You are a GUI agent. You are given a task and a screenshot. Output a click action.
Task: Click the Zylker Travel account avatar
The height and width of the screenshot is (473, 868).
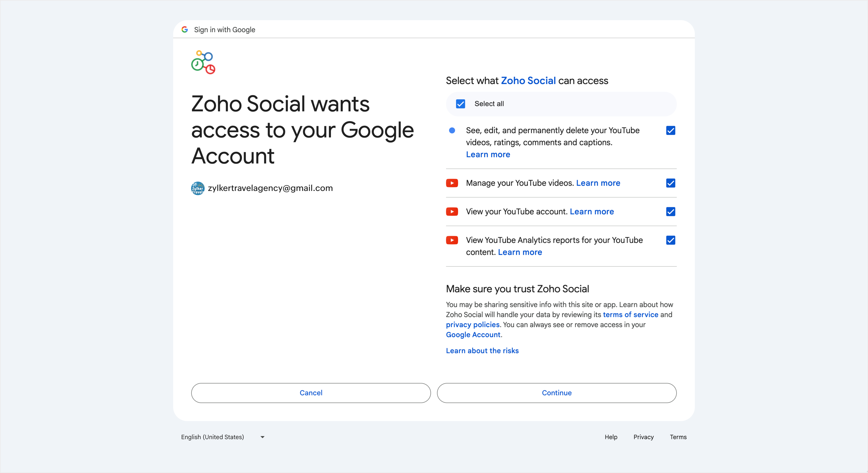198,188
